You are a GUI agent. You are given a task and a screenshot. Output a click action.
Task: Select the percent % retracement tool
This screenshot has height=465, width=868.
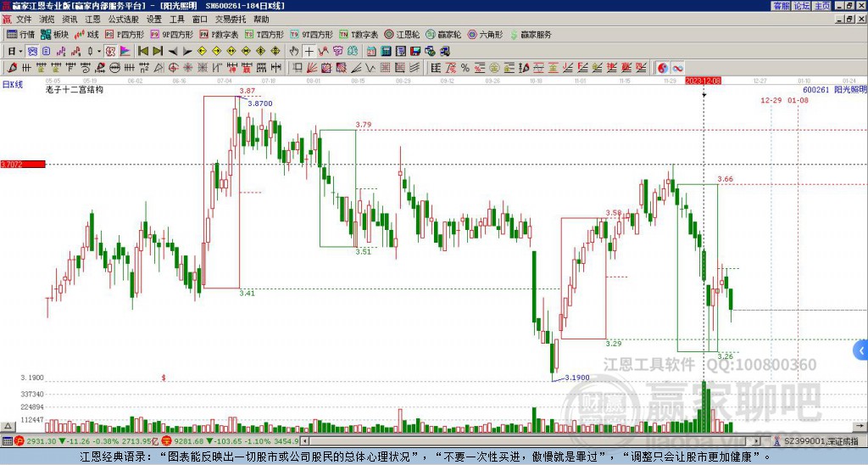[465, 68]
